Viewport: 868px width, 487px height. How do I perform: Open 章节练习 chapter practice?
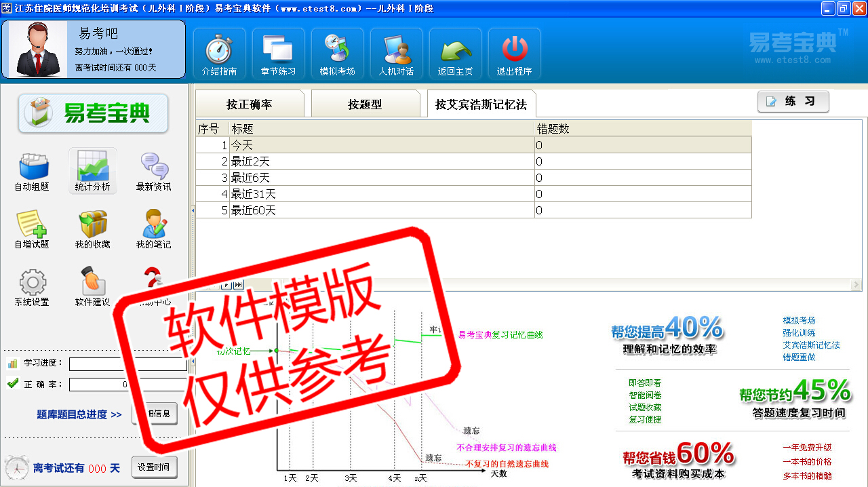click(x=278, y=54)
